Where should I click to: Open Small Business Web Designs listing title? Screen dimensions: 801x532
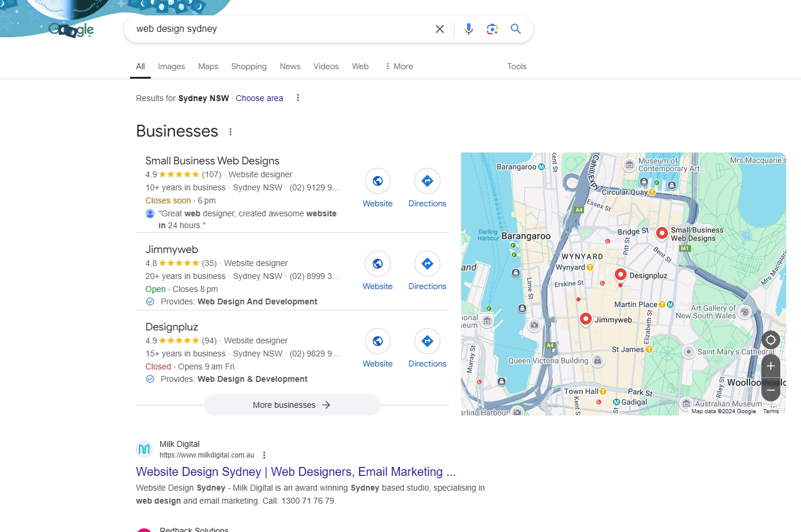coord(212,161)
